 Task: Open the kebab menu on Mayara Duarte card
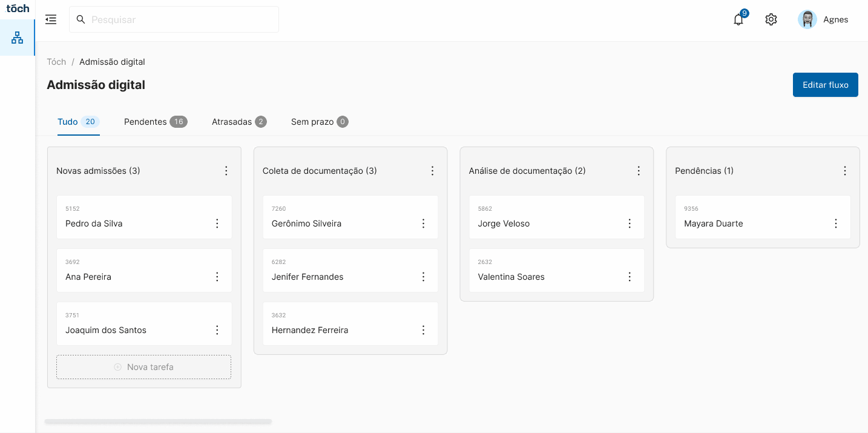pos(836,223)
